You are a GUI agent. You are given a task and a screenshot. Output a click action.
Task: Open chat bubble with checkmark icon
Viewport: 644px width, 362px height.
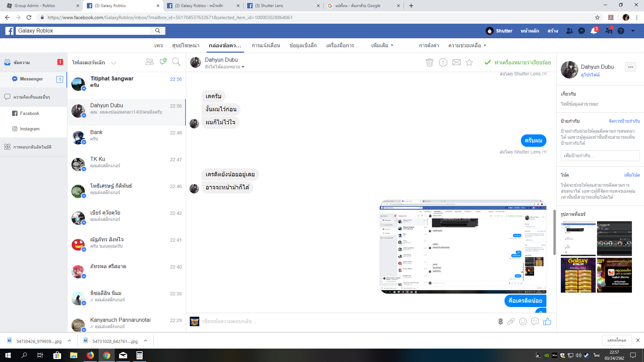[163, 61]
